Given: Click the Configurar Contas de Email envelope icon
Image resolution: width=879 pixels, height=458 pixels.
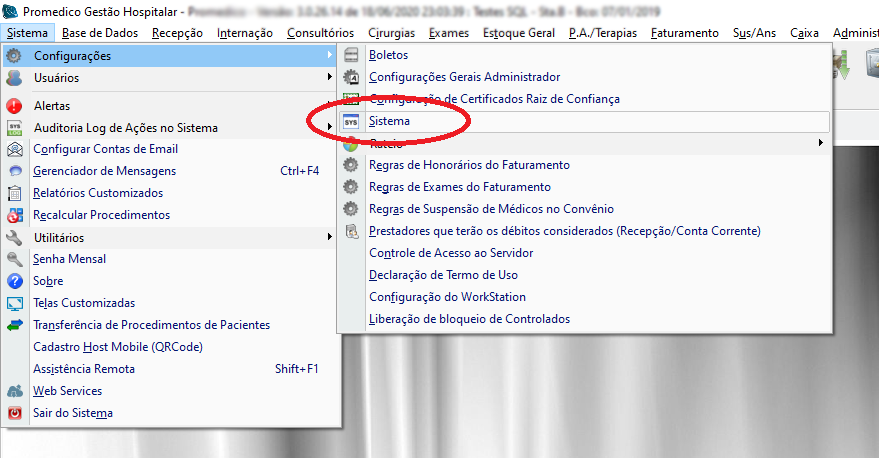Looking at the screenshot, I should point(15,150).
